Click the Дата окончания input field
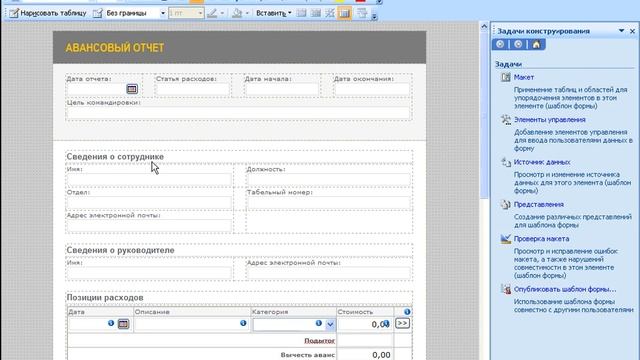The width and height of the screenshot is (640, 360). coord(371,89)
